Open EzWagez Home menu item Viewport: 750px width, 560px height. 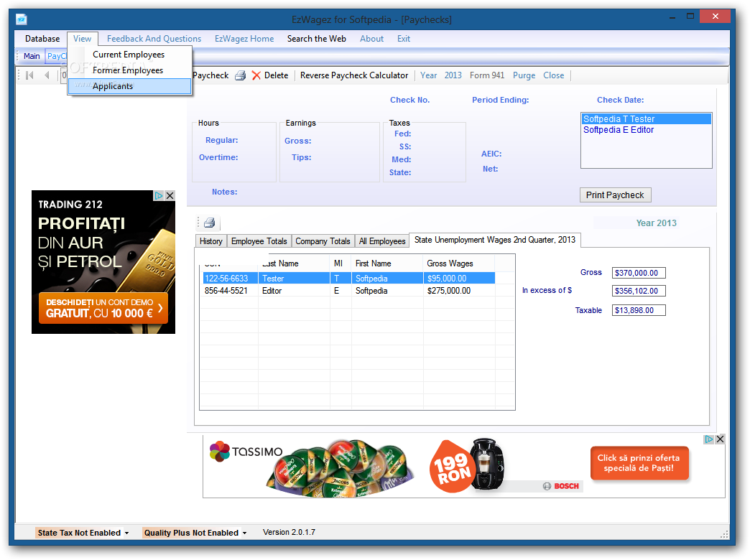tap(244, 39)
